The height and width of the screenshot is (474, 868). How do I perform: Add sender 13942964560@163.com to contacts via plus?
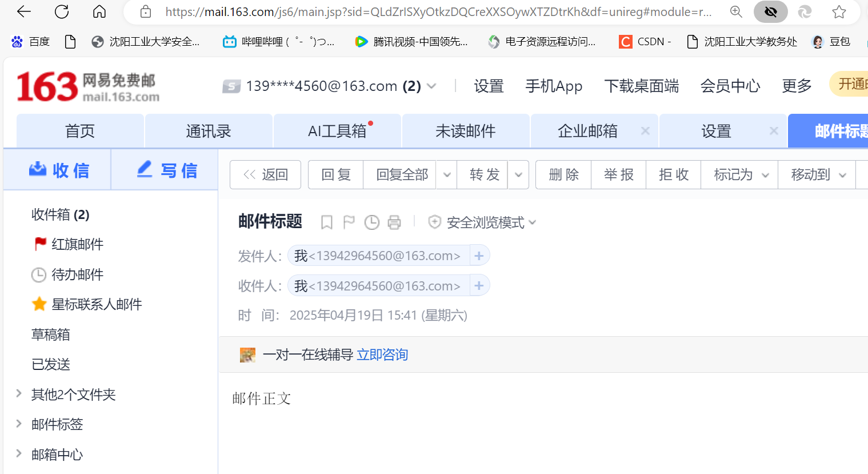(x=479, y=255)
